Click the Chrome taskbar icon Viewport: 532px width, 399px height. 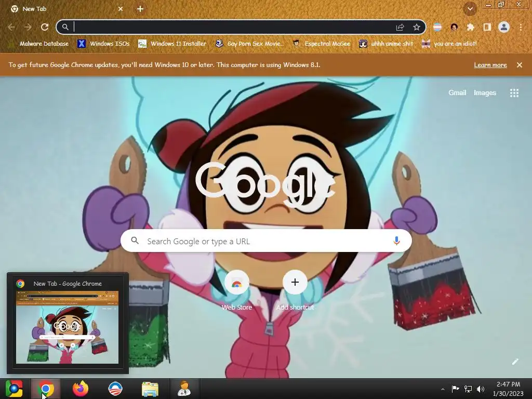(46, 389)
